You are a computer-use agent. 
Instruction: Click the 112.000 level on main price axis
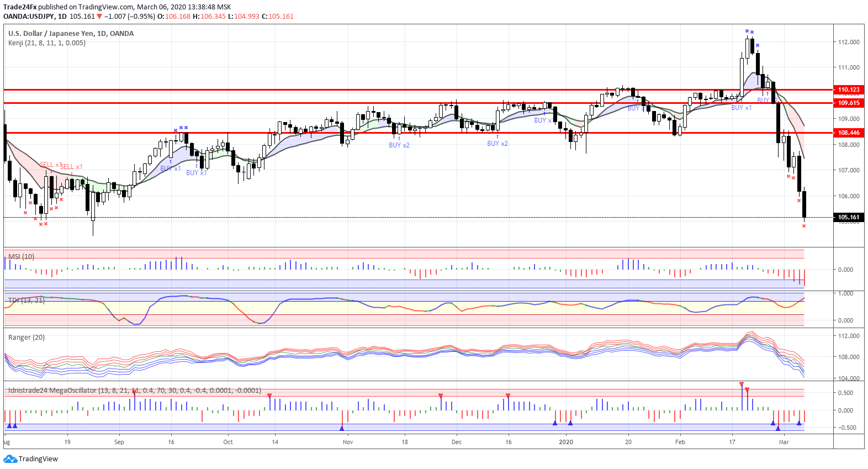coord(849,42)
